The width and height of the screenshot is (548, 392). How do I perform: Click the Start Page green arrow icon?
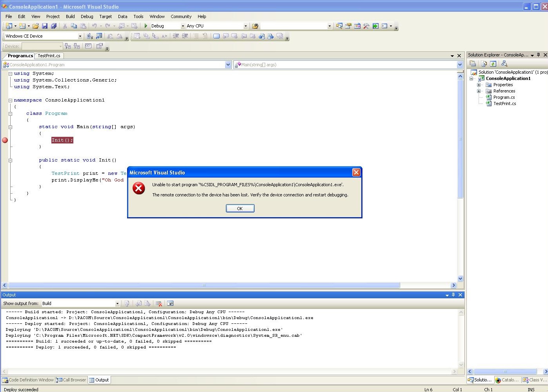(x=375, y=26)
